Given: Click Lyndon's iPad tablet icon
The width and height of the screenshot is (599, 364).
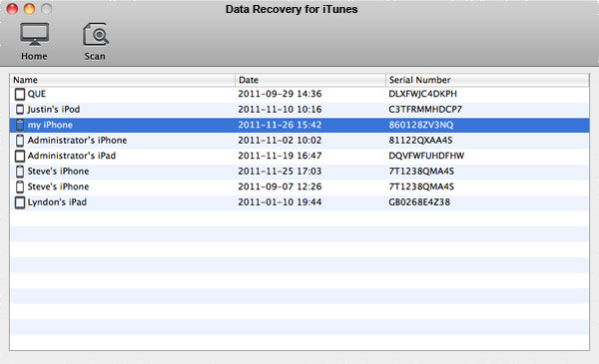Looking at the screenshot, I should point(20,202).
